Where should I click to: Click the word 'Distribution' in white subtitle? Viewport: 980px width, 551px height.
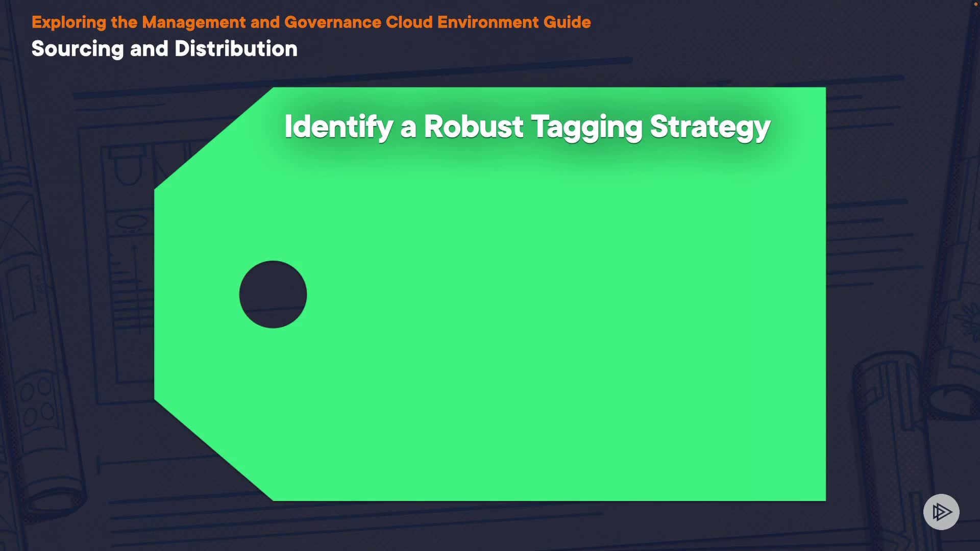coord(236,49)
